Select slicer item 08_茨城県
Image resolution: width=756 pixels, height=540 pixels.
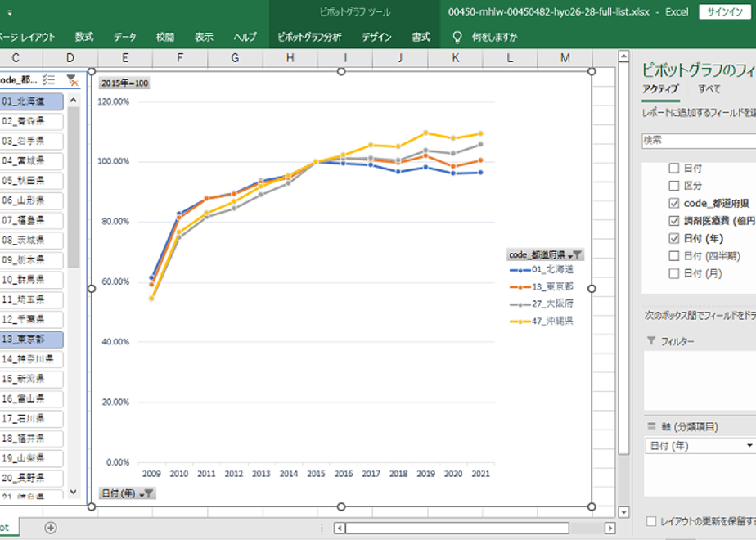(31, 240)
